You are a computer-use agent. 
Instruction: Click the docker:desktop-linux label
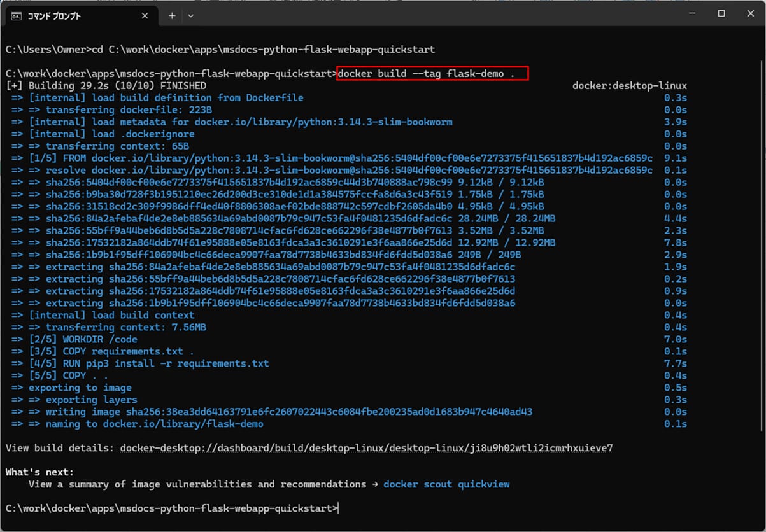629,86
